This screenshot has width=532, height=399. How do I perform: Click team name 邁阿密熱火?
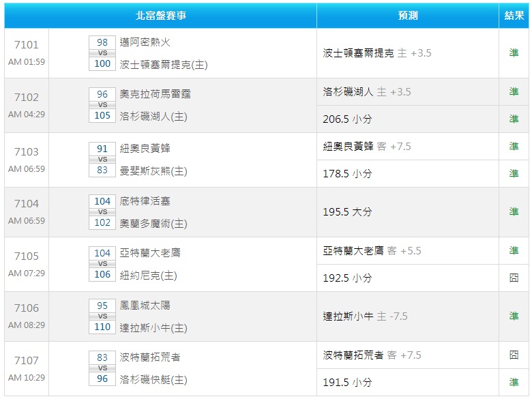tap(145, 42)
